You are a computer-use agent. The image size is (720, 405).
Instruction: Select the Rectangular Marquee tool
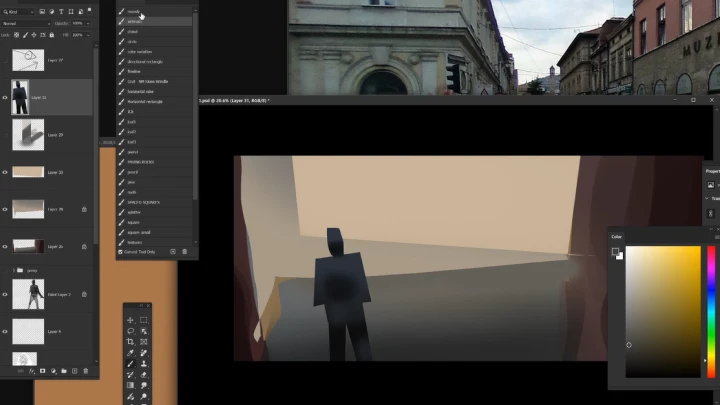[x=144, y=320]
